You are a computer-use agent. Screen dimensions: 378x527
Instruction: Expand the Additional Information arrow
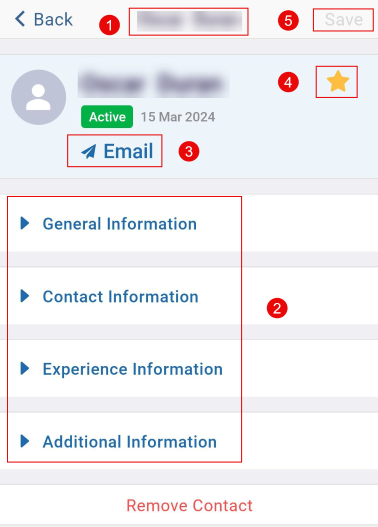(x=25, y=441)
